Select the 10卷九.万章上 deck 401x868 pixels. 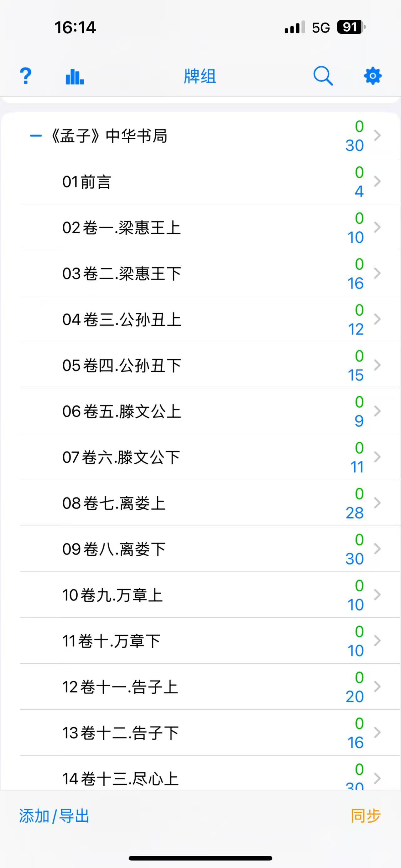point(113,595)
